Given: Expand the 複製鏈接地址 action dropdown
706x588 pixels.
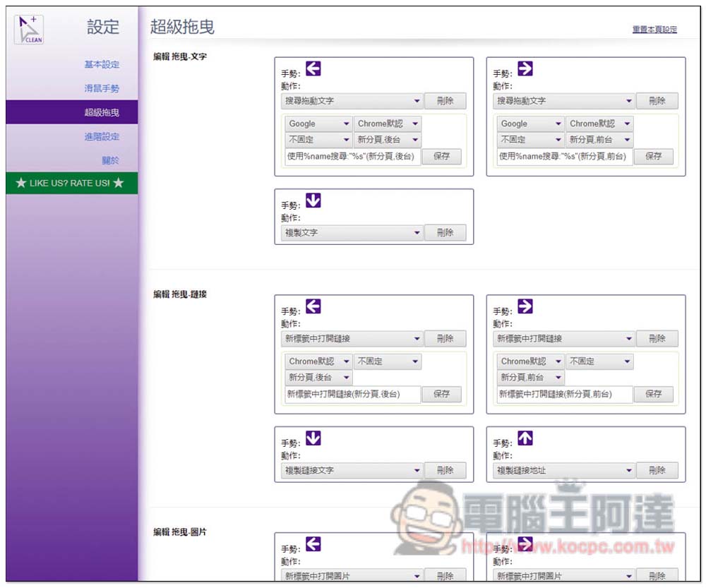Looking at the screenshot, I should (563, 471).
